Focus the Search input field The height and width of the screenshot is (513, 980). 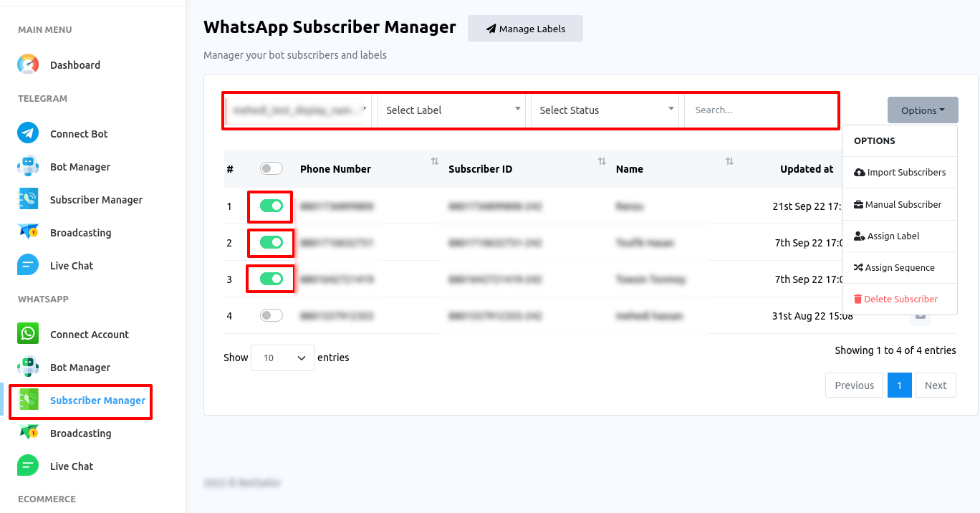click(760, 110)
